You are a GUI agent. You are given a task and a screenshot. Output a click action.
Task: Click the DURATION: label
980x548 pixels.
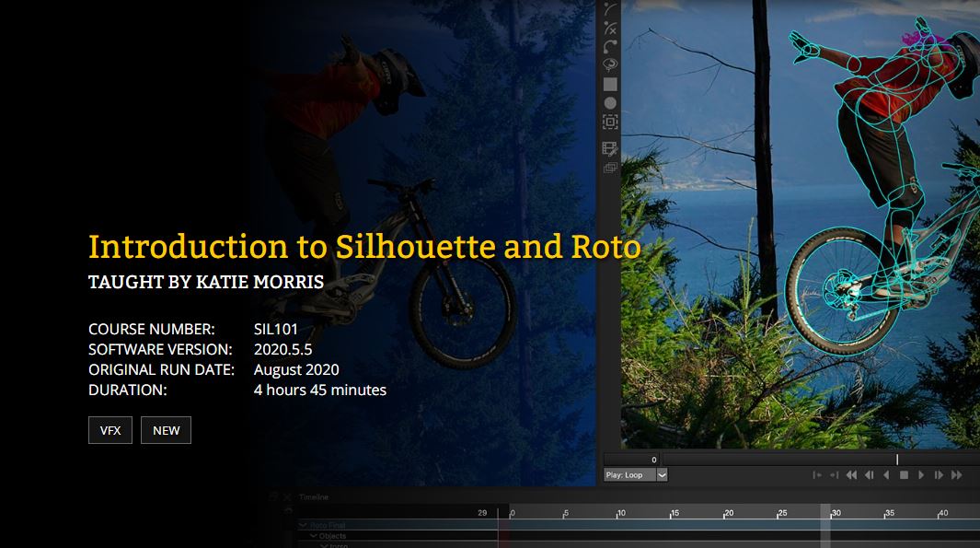pos(128,390)
